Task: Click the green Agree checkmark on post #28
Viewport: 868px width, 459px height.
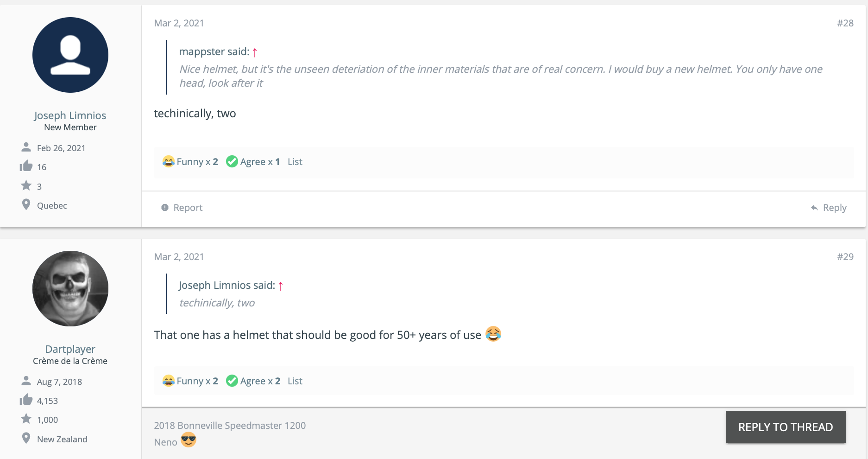Action: pyautogui.click(x=232, y=161)
